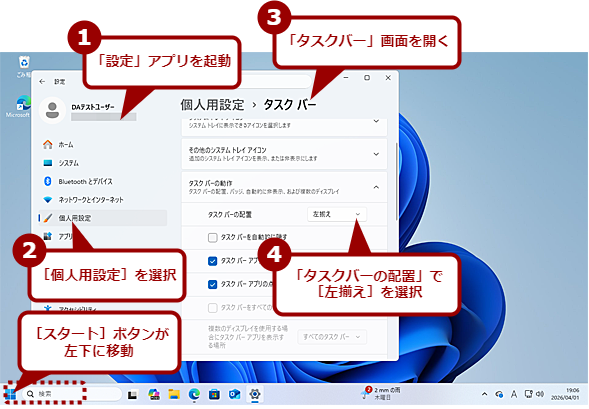Toggle the IME A input mode indicator
589x409 pixels.
(513, 394)
